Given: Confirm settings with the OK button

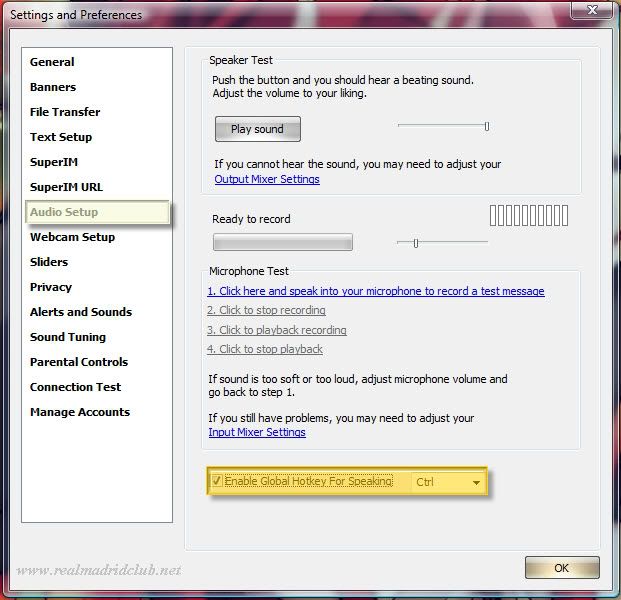Looking at the screenshot, I should pos(562,568).
